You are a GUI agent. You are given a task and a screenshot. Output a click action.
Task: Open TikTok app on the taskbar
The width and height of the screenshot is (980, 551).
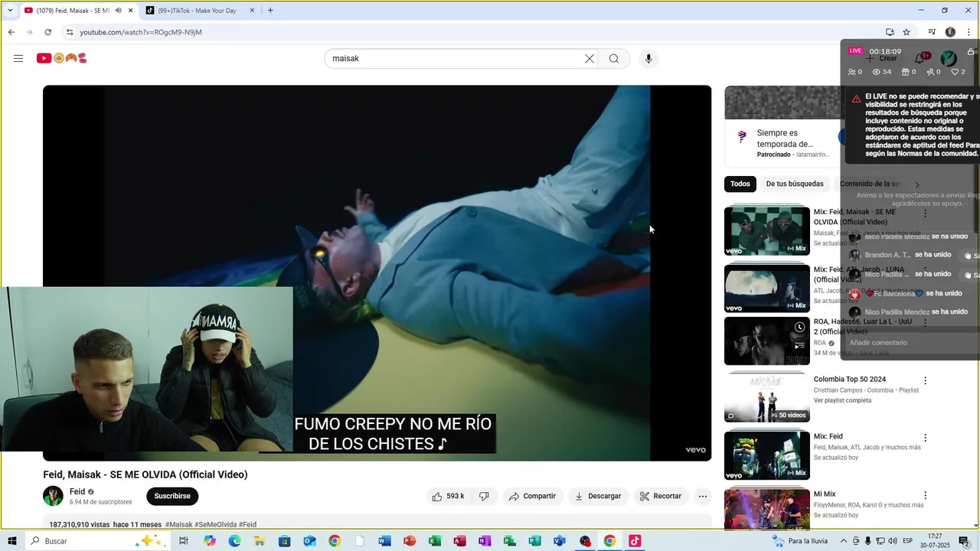[635, 541]
